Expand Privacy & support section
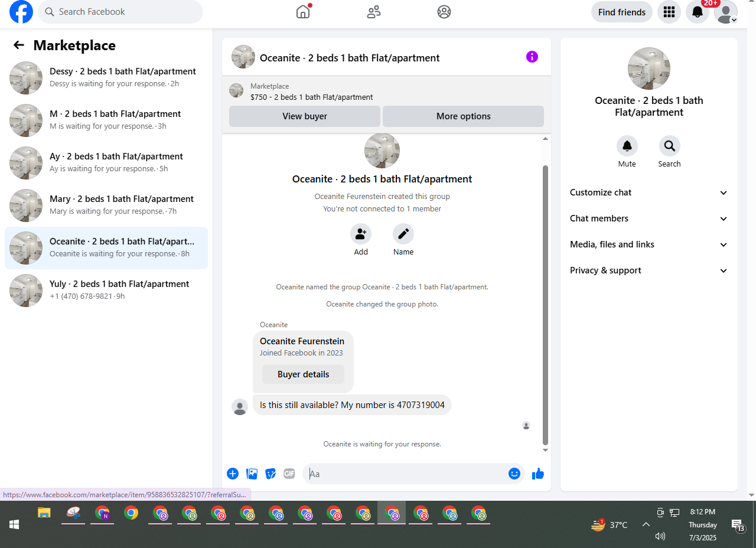The width and height of the screenshot is (756, 548). pos(649,270)
